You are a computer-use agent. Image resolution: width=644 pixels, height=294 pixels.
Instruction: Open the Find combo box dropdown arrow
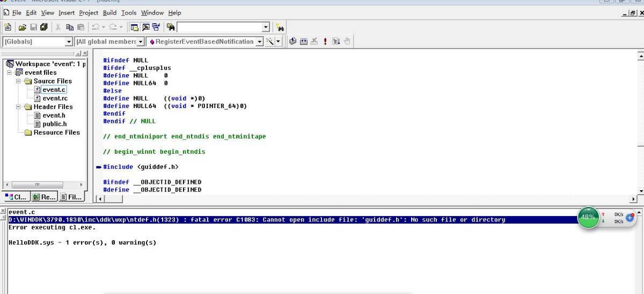266,27
